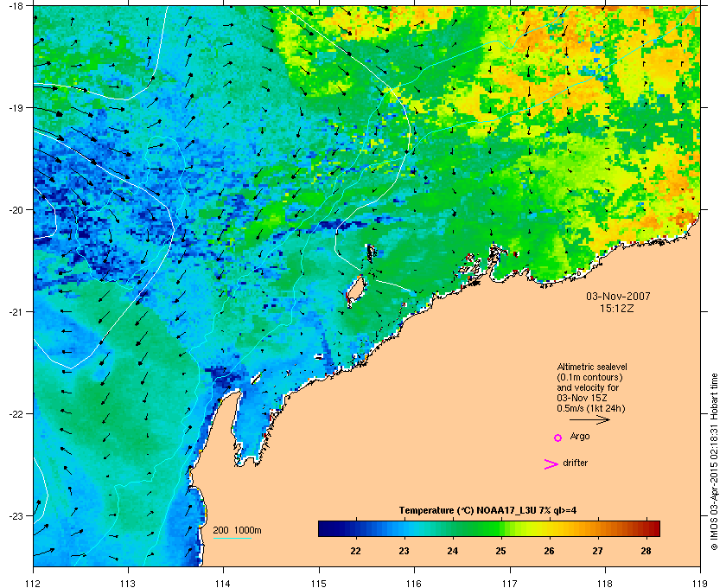Click the Temperature NOAA17_L3U colorbar title
The height and width of the screenshot is (588, 726).
(x=487, y=511)
